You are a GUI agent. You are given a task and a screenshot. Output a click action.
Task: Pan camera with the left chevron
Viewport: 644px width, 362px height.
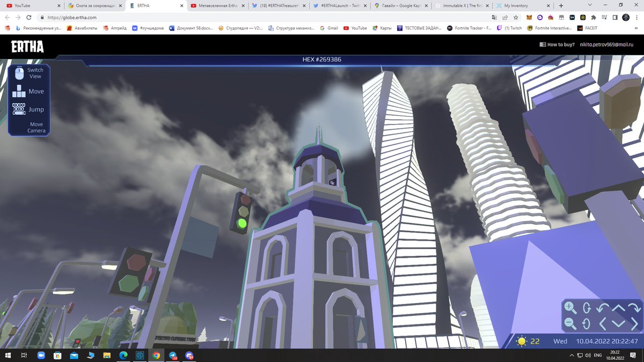(x=603, y=323)
